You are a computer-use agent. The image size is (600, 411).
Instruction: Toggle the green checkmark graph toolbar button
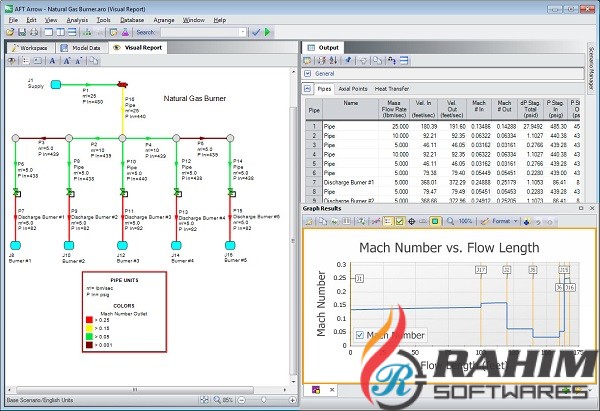(399, 221)
